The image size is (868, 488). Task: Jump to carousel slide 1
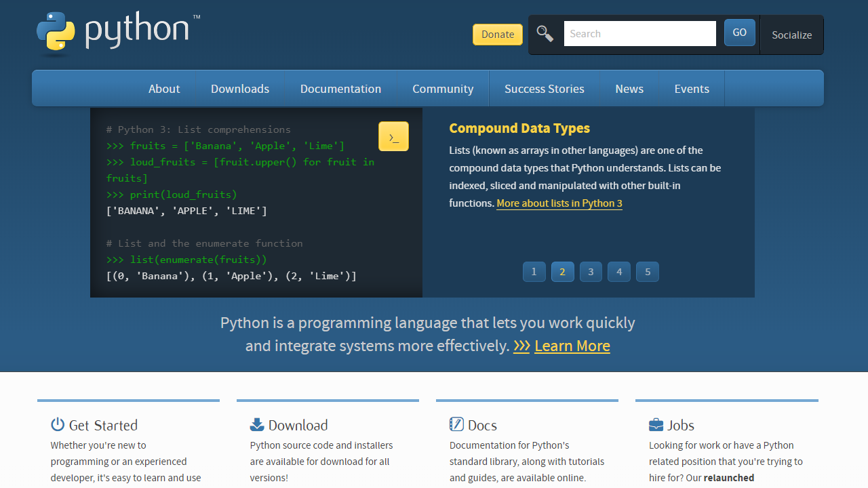(534, 271)
